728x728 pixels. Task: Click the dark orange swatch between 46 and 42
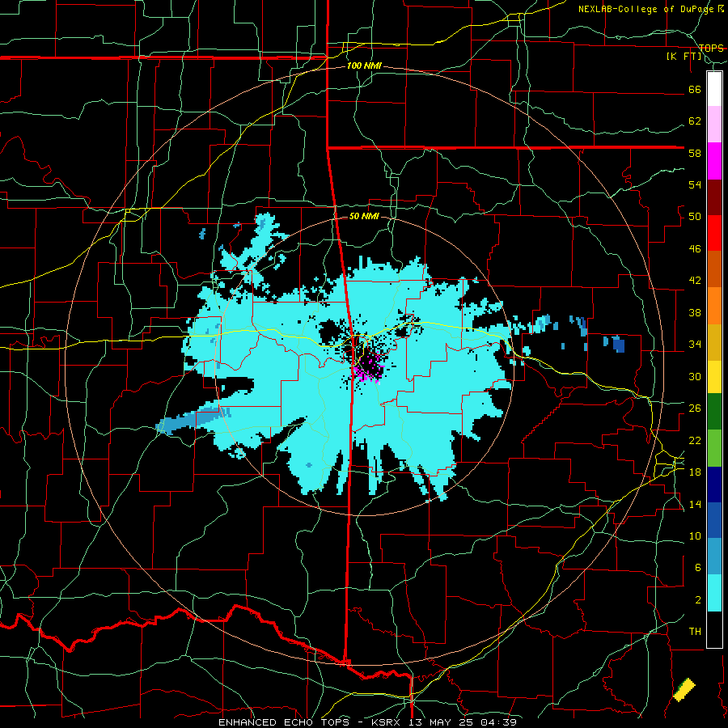coord(714,269)
